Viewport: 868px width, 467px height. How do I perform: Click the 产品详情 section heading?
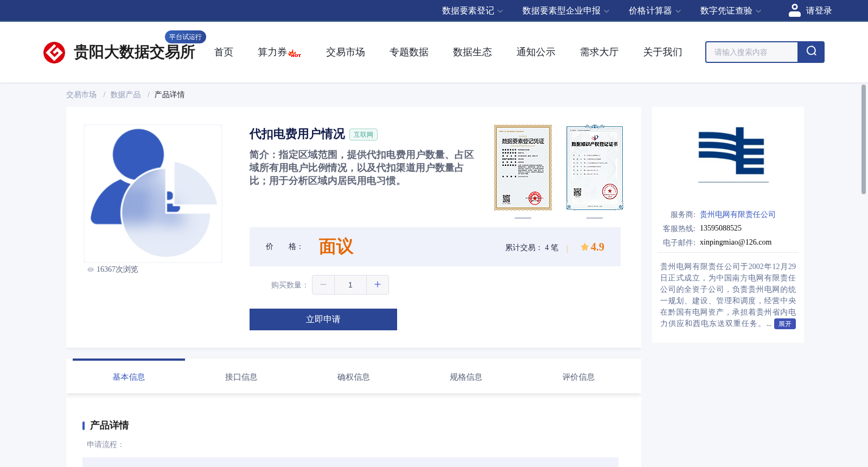(x=110, y=425)
